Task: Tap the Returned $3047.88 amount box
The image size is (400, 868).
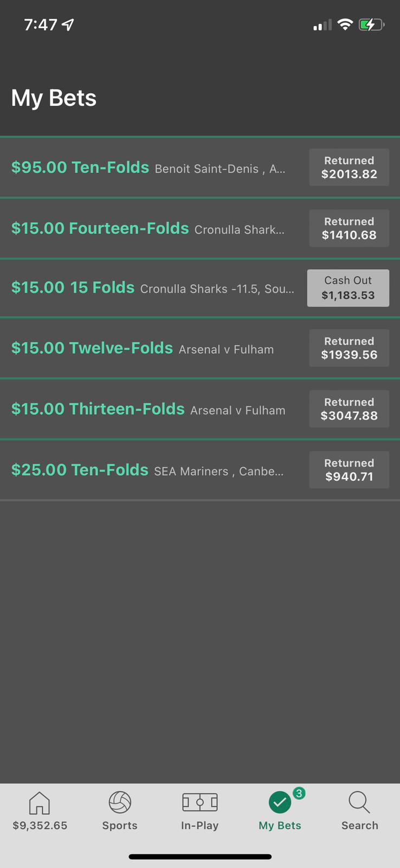Action: tap(349, 409)
